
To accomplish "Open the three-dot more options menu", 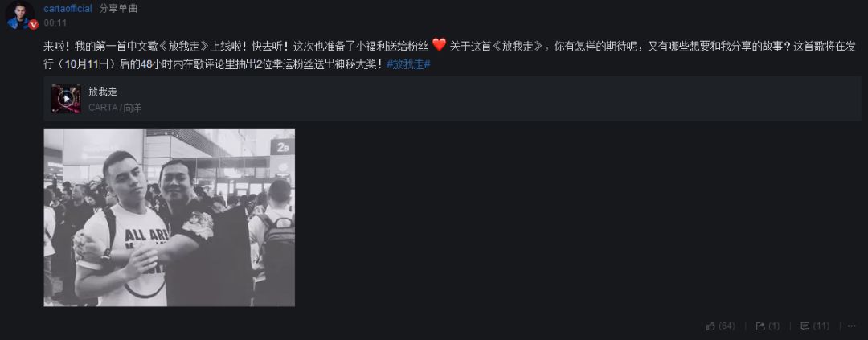I will pyautogui.click(x=850, y=326).
